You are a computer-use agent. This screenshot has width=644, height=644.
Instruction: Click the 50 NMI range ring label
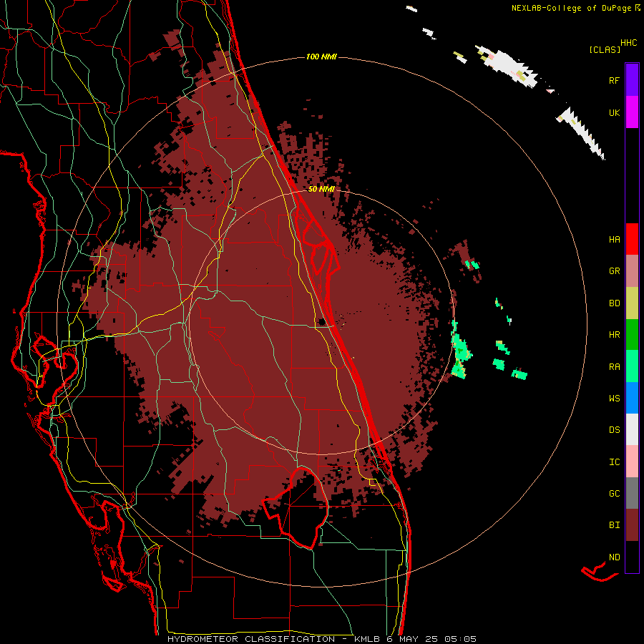tap(321, 189)
